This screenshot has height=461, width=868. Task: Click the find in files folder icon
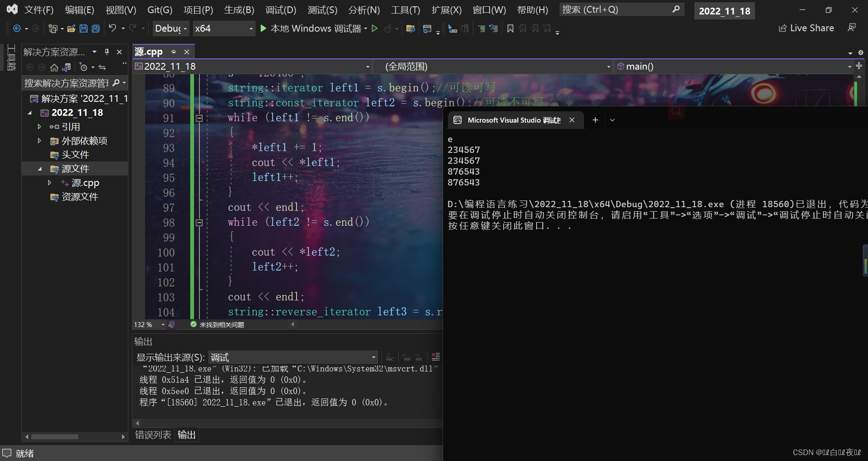coord(410,29)
